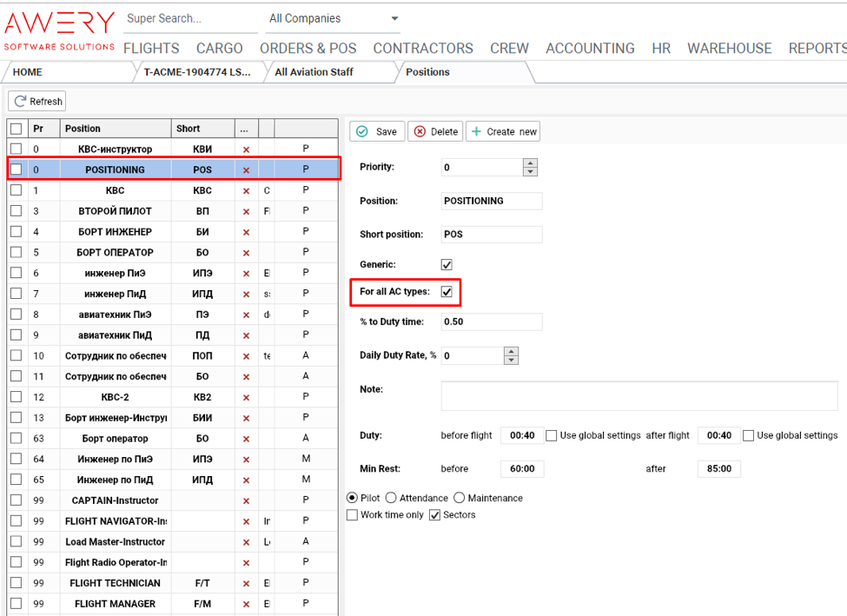Click the Save button checkmark icon
847x616 pixels.
tap(362, 132)
